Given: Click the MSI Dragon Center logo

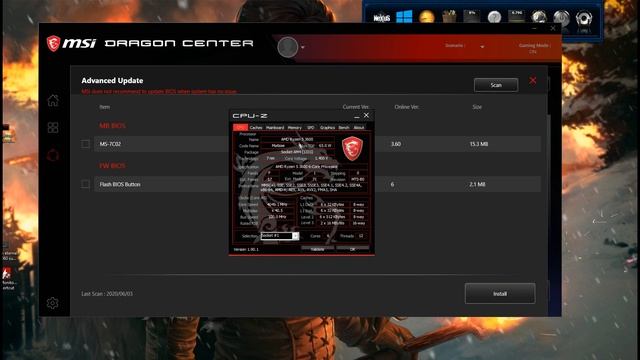Looking at the screenshot, I should click(x=150, y=43).
